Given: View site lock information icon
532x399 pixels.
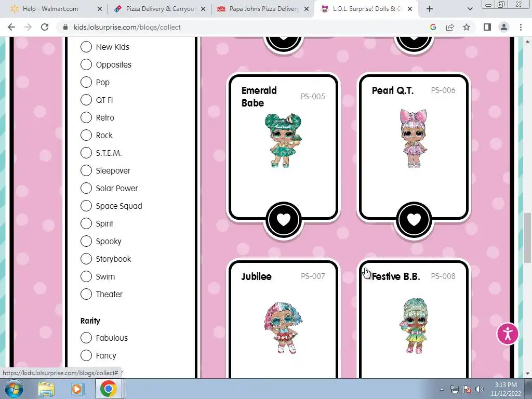Looking at the screenshot, I should point(65,27).
